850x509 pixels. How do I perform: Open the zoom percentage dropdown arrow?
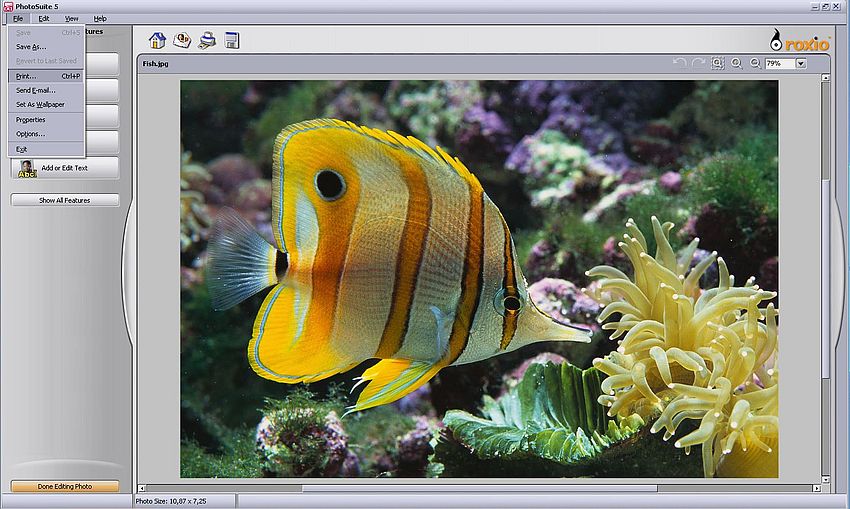pyautogui.click(x=801, y=63)
